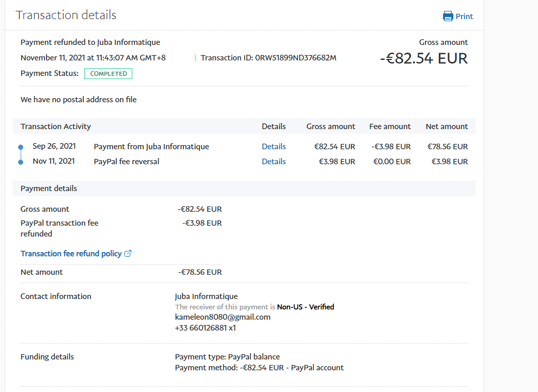Click the Print link text
538x392 pixels.
464,16
